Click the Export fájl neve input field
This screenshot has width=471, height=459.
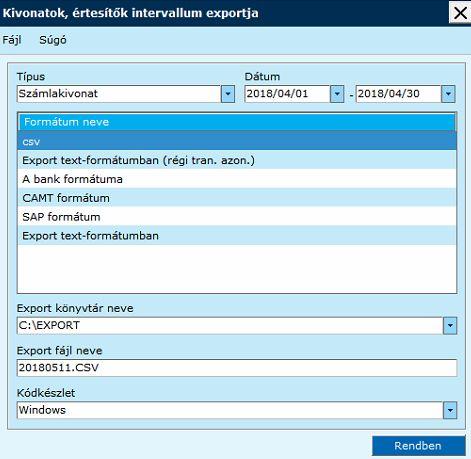[x=237, y=368]
